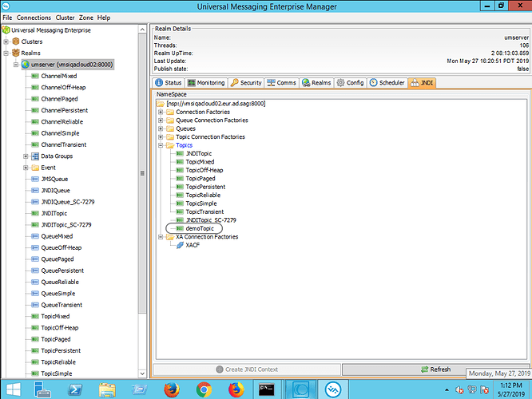Expand the Event folder node

26,168
